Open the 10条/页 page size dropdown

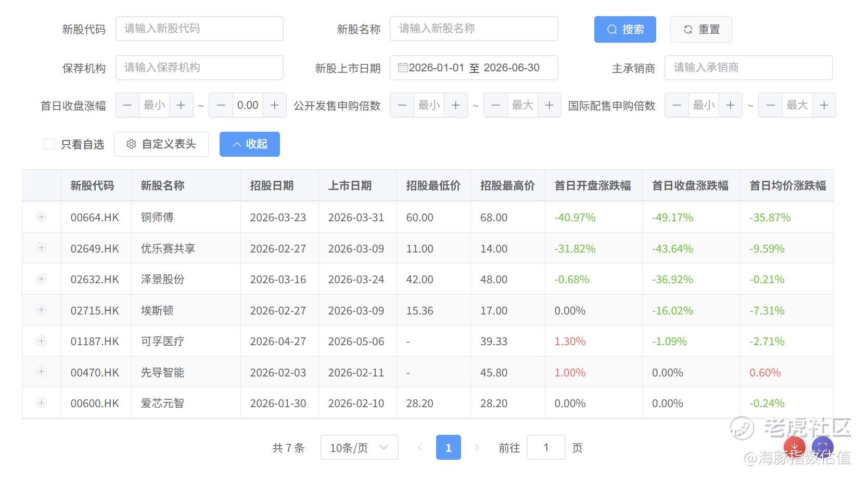tap(360, 447)
